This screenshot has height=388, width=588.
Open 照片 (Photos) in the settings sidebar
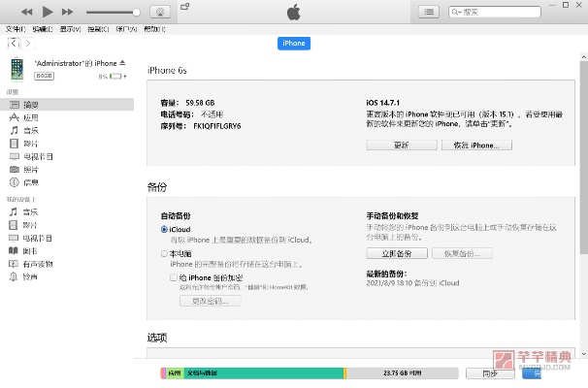30,169
